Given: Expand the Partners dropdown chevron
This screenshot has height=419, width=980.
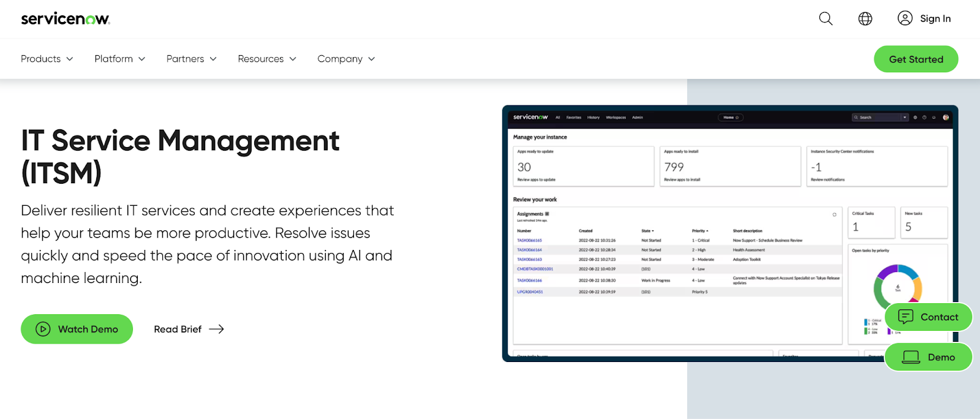Looking at the screenshot, I should 213,59.
